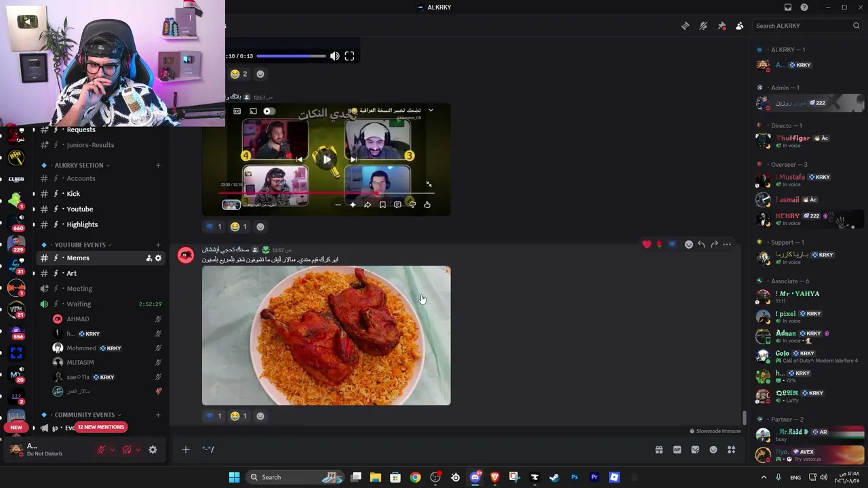The image size is (868, 488).
Task: Collapse the ALKRKY SECTION category
Action: (x=79, y=165)
